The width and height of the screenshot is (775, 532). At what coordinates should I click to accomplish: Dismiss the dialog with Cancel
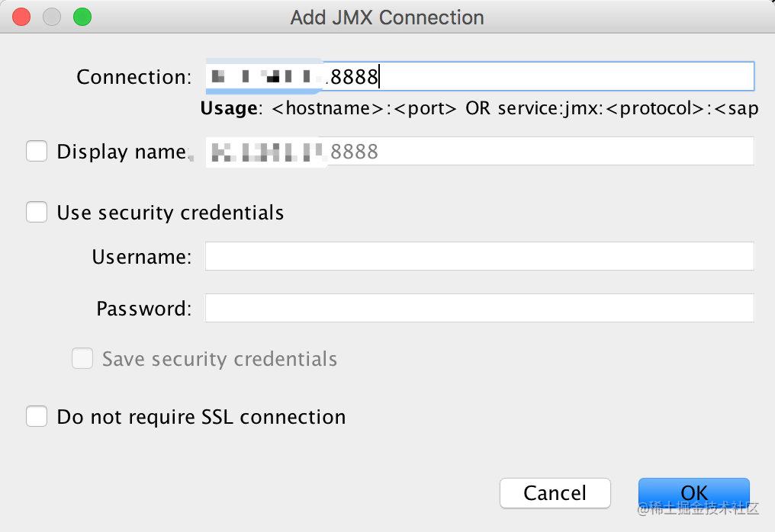click(x=555, y=492)
